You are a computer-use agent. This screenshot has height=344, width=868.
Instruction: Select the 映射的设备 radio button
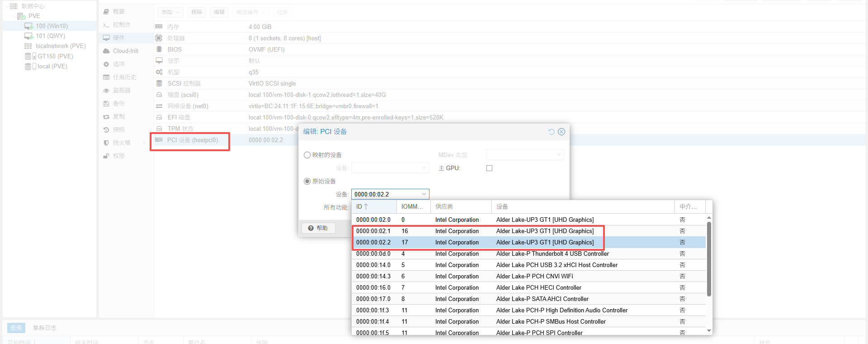click(x=307, y=155)
